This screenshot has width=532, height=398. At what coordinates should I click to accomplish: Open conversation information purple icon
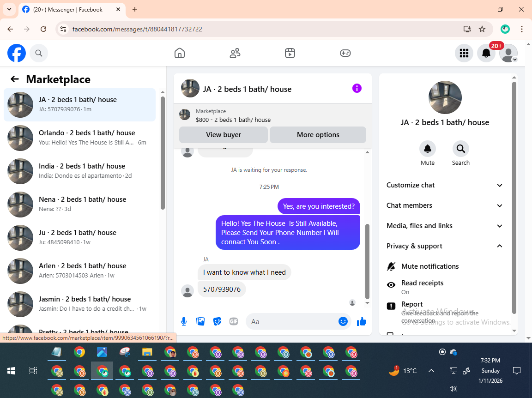[357, 88]
